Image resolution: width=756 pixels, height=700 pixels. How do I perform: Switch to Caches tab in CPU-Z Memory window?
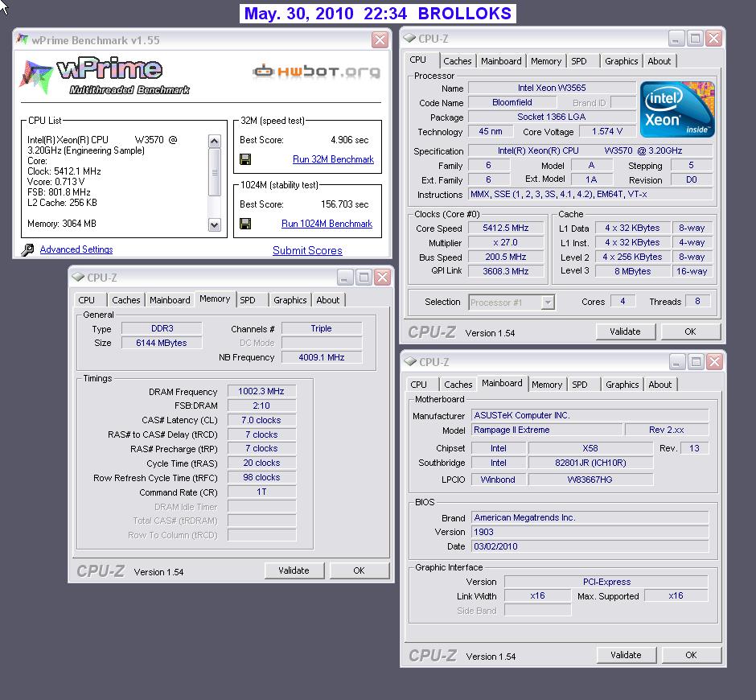(x=125, y=300)
